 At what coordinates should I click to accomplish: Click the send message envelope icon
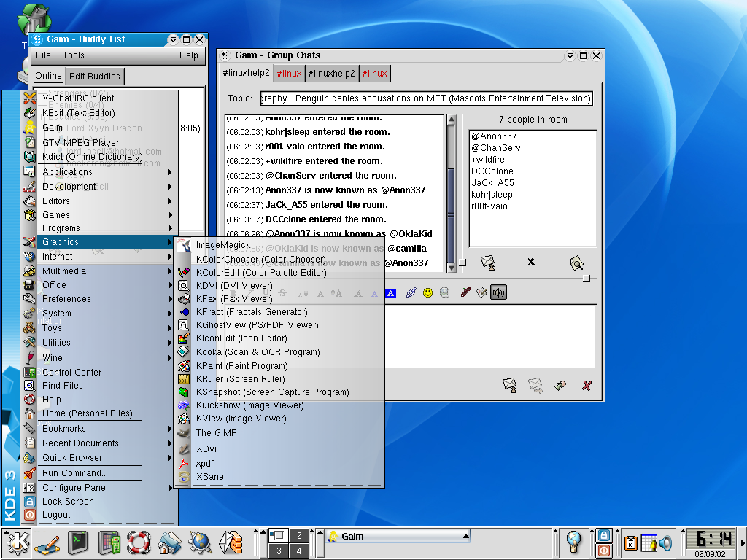(510, 385)
